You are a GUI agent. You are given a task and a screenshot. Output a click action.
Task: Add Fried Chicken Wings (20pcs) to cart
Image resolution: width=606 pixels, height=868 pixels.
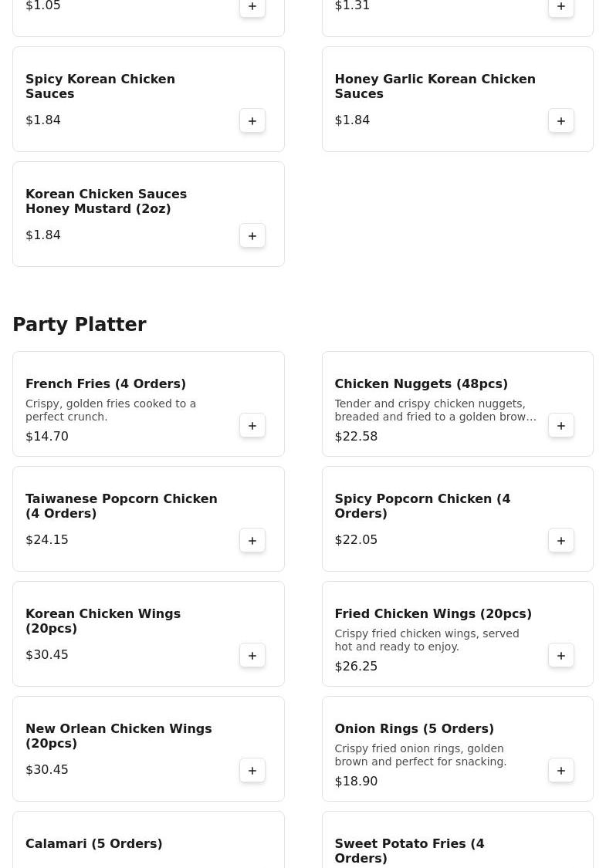point(561,655)
